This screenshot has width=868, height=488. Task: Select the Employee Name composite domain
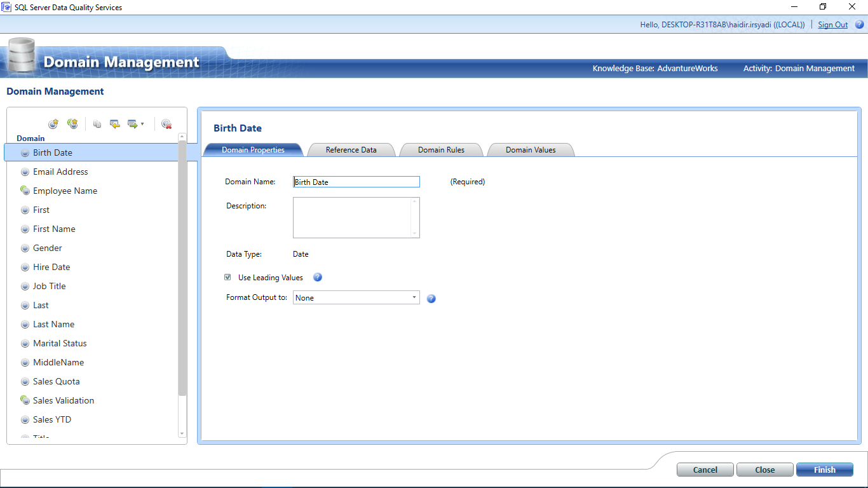pyautogui.click(x=65, y=191)
